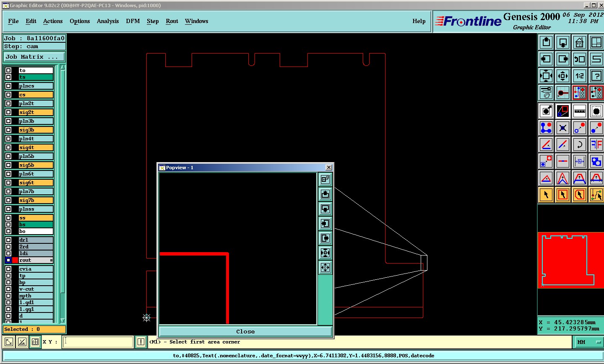Image resolution: width=604 pixels, height=364 pixels.
Task: Click the X Y coordinate input field
Action: coord(98,342)
